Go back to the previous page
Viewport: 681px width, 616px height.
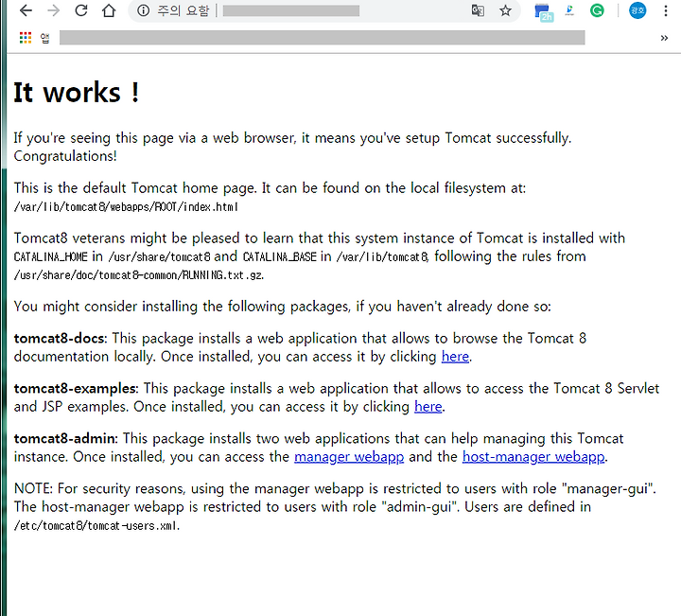[26, 10]
